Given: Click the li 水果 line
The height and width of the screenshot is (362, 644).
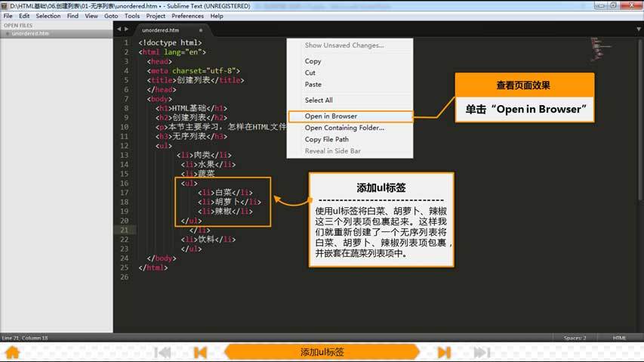Looking at the screenshot, I should click(x=208, y=164).
